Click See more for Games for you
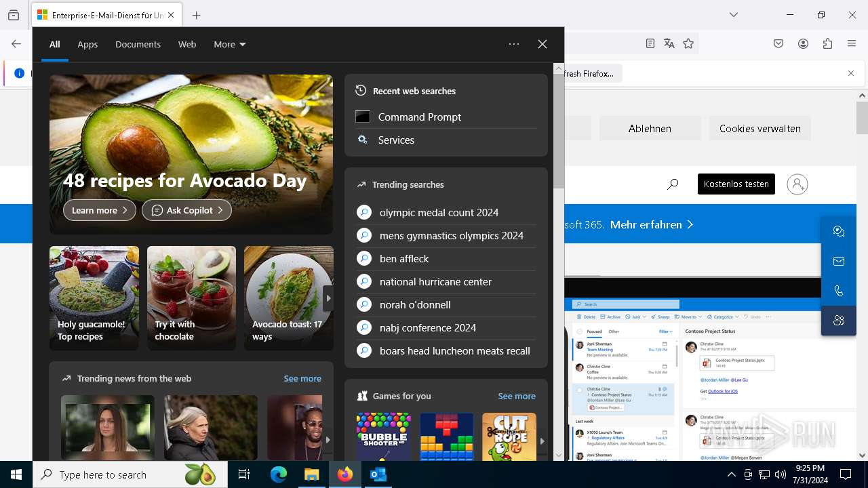The width and height of the screenshot is (868, 488). 517,396
